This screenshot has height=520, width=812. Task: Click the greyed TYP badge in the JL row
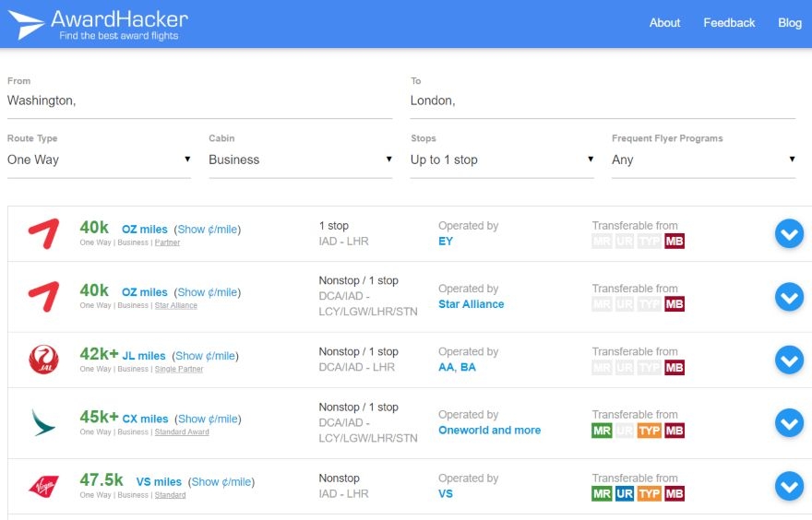tap(650, 367)
